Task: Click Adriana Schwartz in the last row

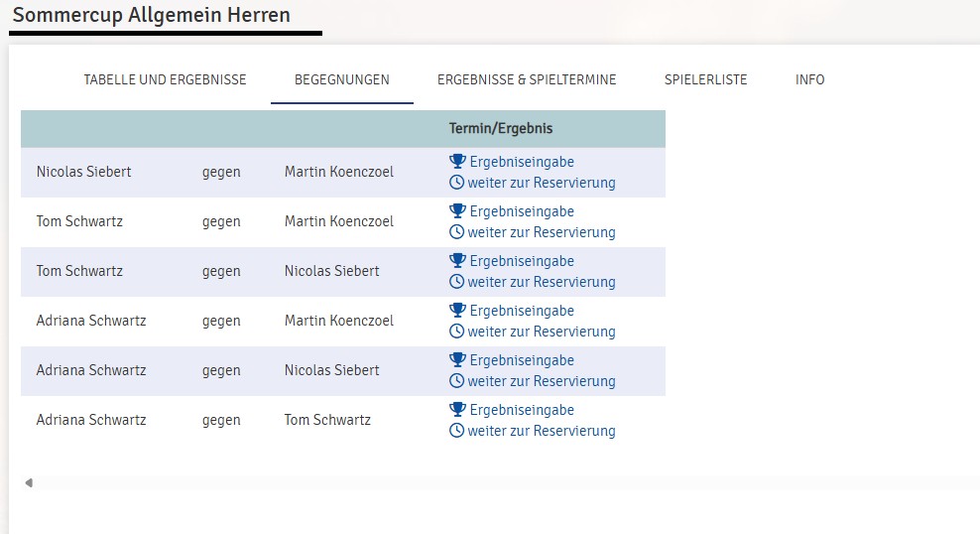Action: coord(91,420)
